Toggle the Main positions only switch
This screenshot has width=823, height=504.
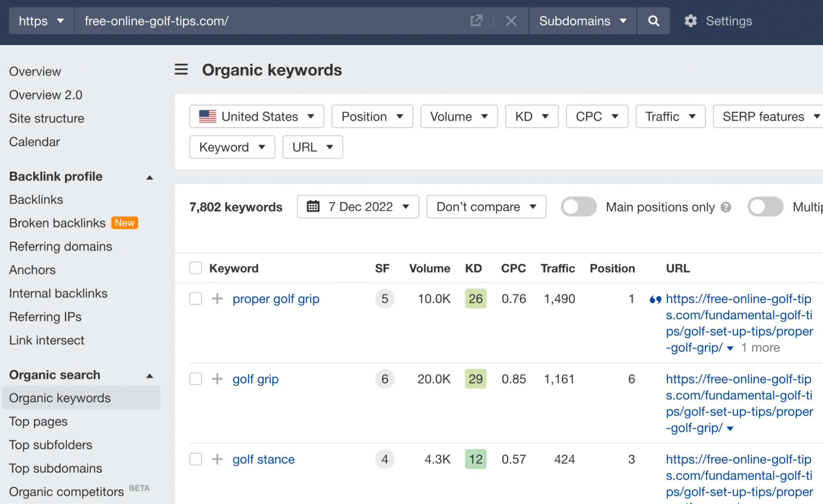[579, 207]
